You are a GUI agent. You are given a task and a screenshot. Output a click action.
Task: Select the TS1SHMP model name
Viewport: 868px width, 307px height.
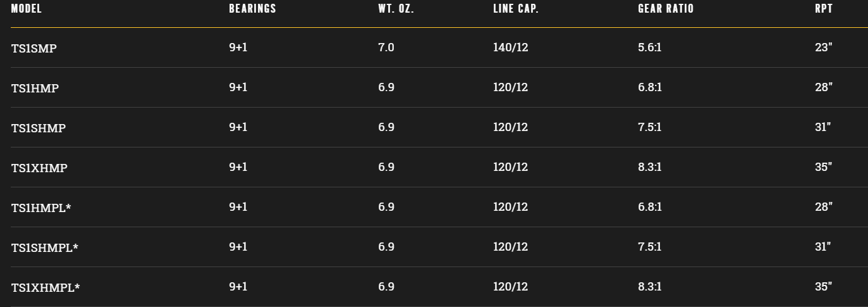tap(39, 128)
